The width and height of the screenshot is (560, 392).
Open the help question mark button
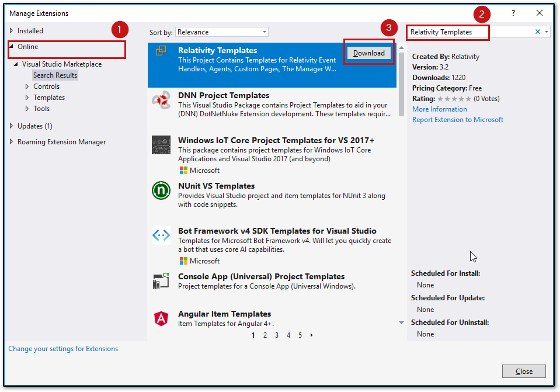point(513,13)
